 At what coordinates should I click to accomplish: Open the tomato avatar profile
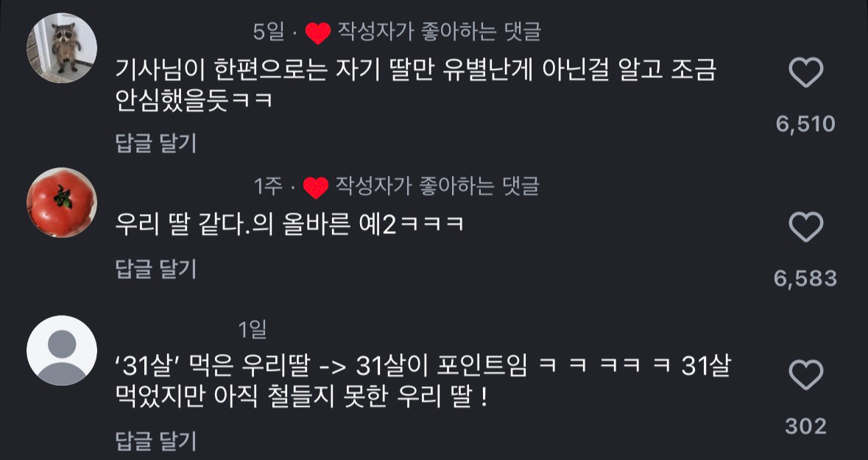pos(62,202)
